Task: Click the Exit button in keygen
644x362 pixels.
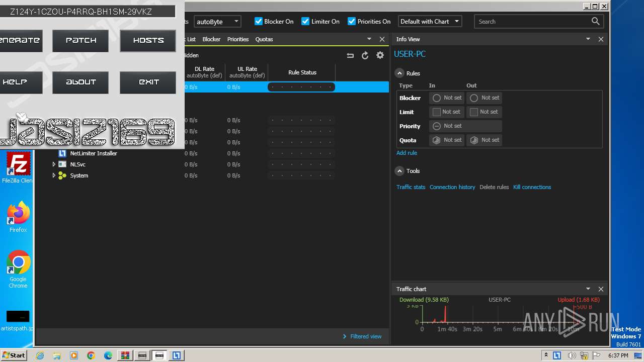Action: pos(148,82)
